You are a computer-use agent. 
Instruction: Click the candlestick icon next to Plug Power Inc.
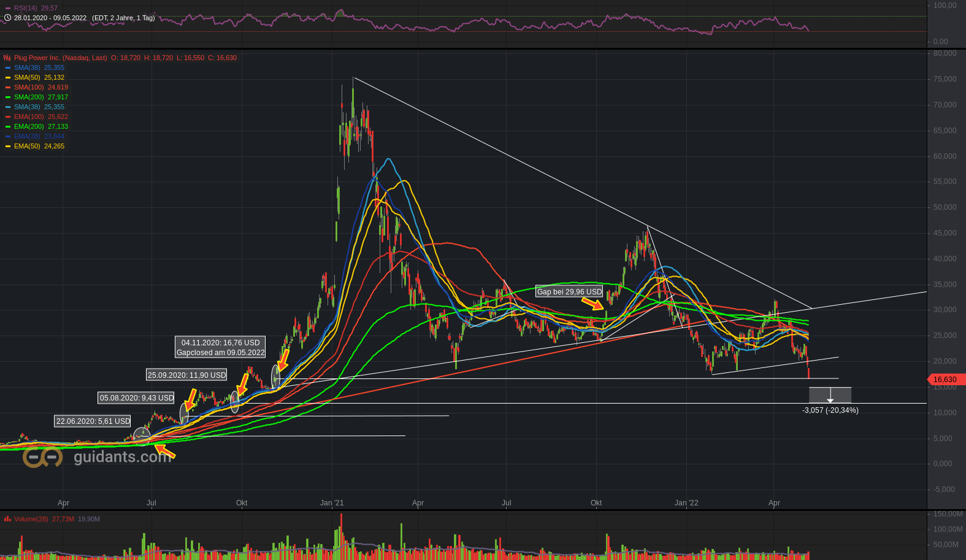[7, 58]
